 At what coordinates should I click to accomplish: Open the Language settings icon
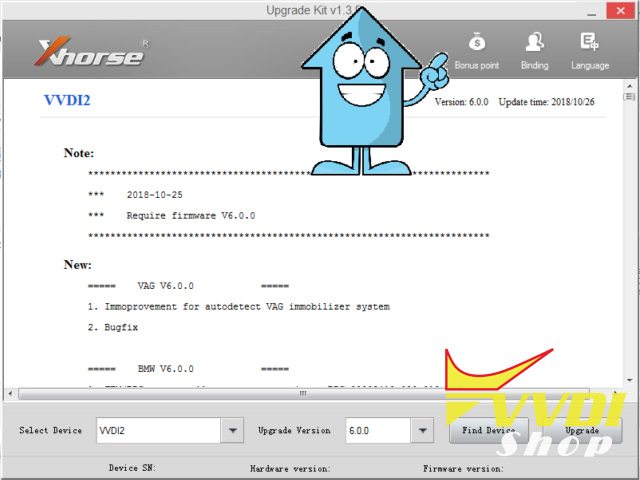tap(589, 42)
